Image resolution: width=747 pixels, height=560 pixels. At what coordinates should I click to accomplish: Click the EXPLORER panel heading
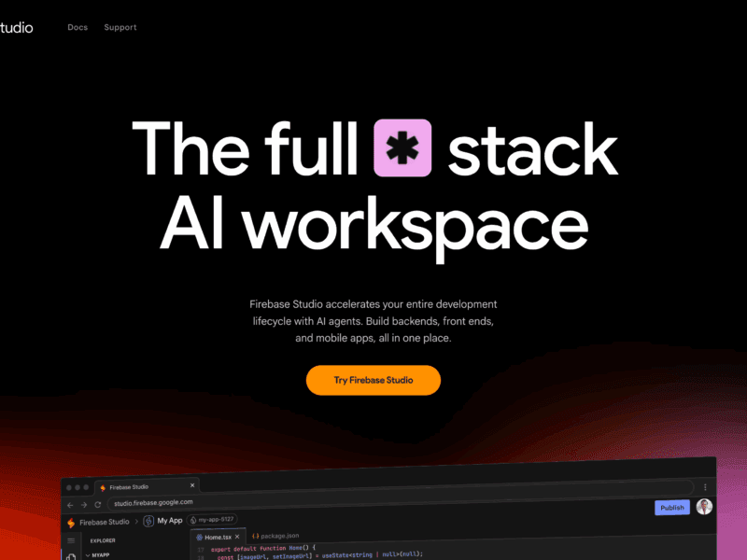(x=103, y=540)
